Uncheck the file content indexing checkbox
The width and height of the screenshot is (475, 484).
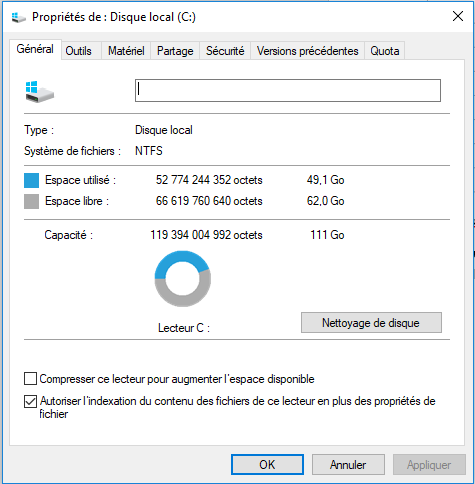[30, 401]
